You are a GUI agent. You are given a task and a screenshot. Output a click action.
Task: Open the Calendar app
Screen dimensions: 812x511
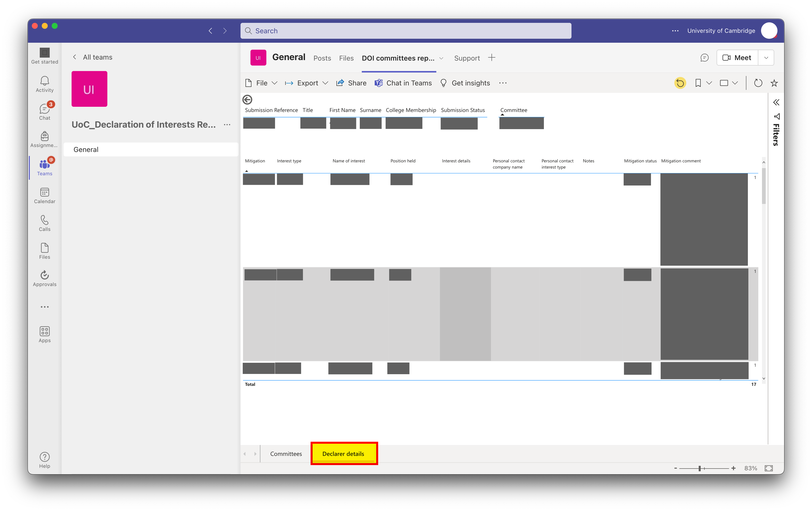click(x=44, y=195)
